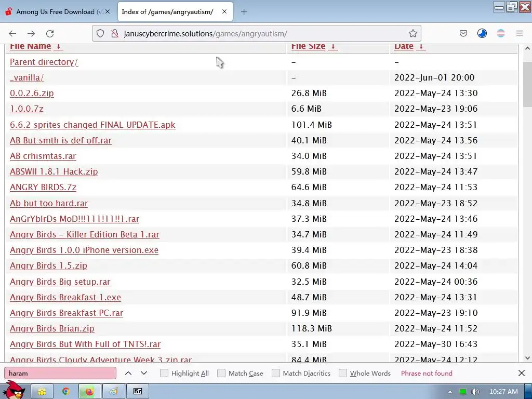Viewport: 532px width, 399px height.
Task: Open a new tab with plus button
Action: click(244, 12)
